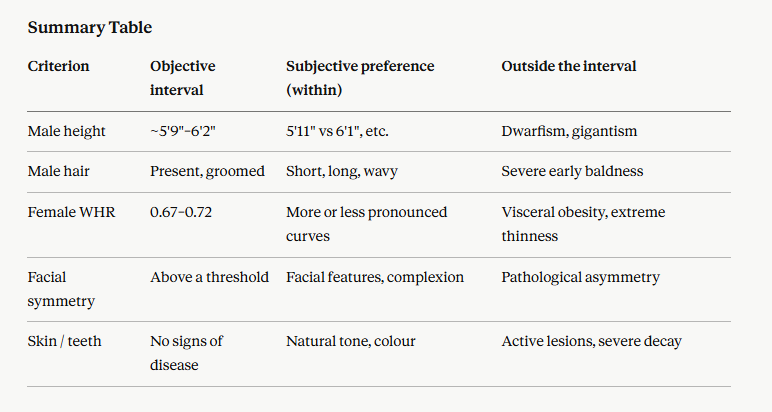Click the Outside the interval header
Image resolution: width=772 pixels, height=412 pixels.
click(569, 66)
